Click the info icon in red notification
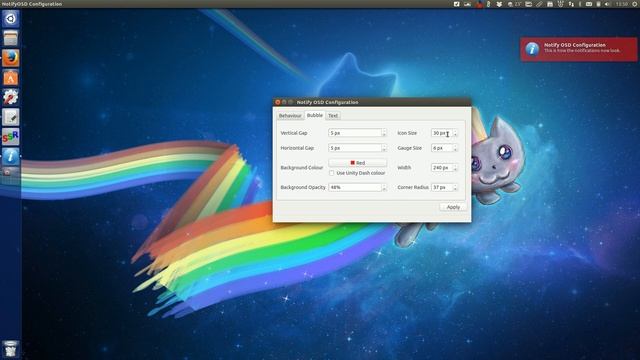The width and height of the screenshot is (640, 360). pyautogui.click(x=532, y=49)
